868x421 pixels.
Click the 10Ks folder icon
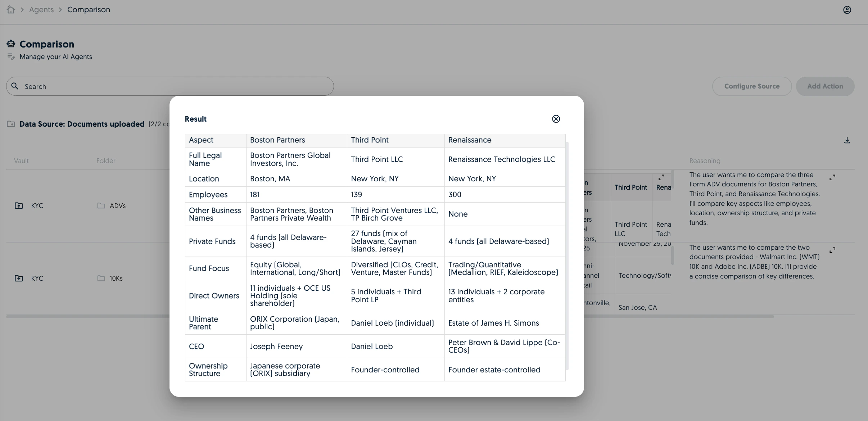tap(101, 278)
